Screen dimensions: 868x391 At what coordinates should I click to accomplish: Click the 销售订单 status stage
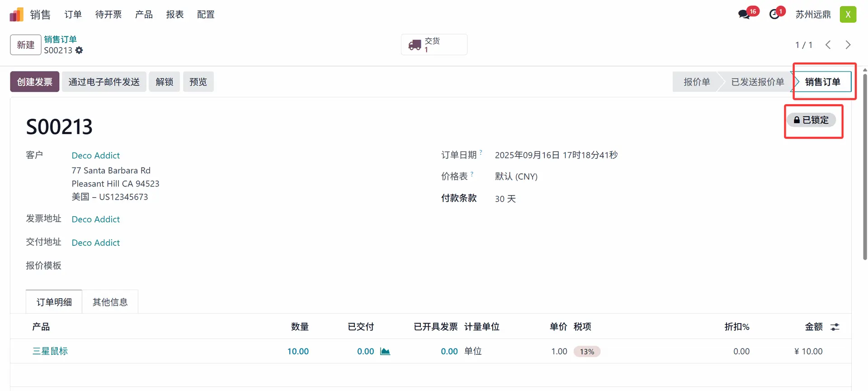coord(822,82)
